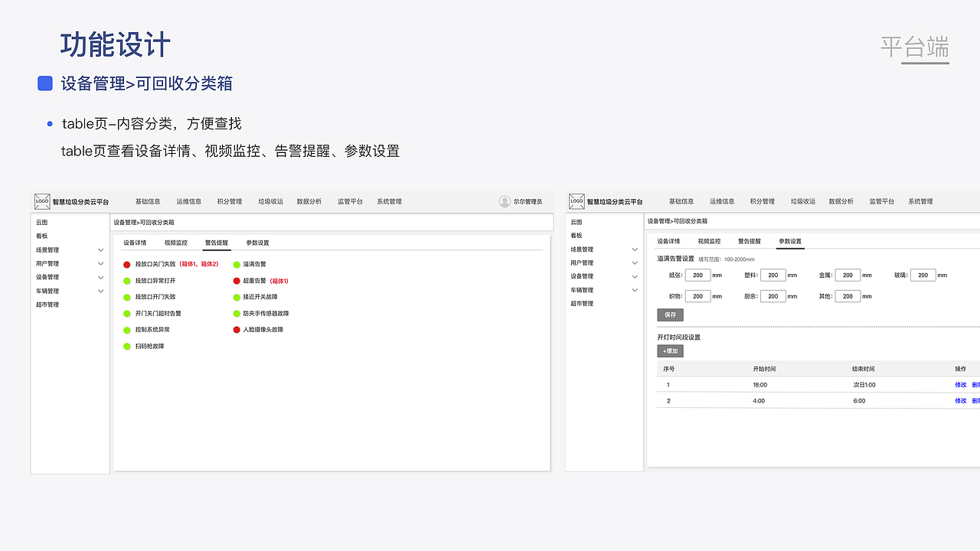Click the 结束时间 column header

(x=864, y=369)
